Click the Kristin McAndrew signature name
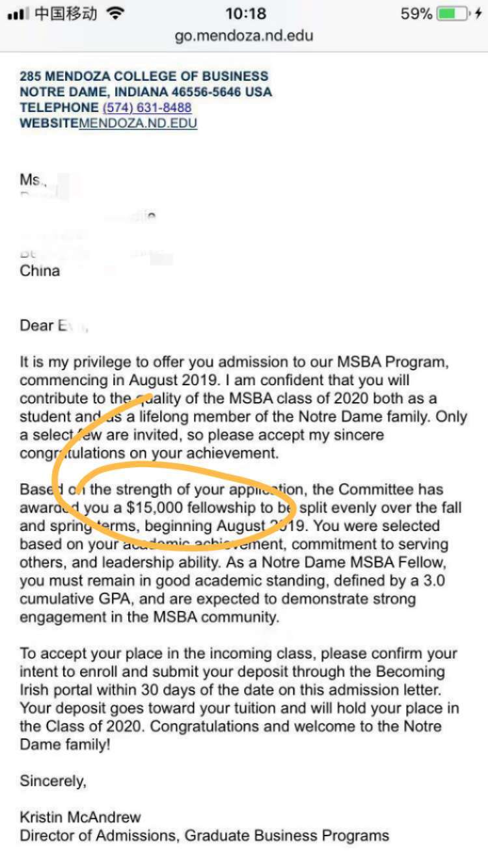This screenshot has height=868, width=488. 80,817
